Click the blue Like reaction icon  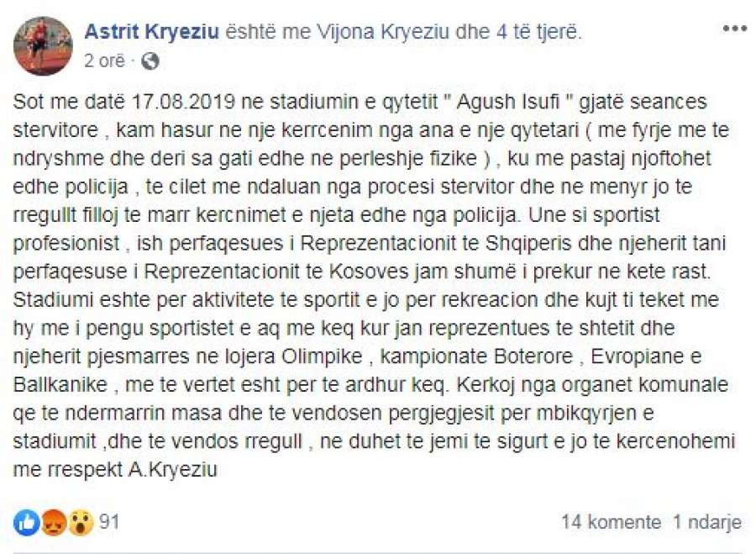tap(26, 523)
